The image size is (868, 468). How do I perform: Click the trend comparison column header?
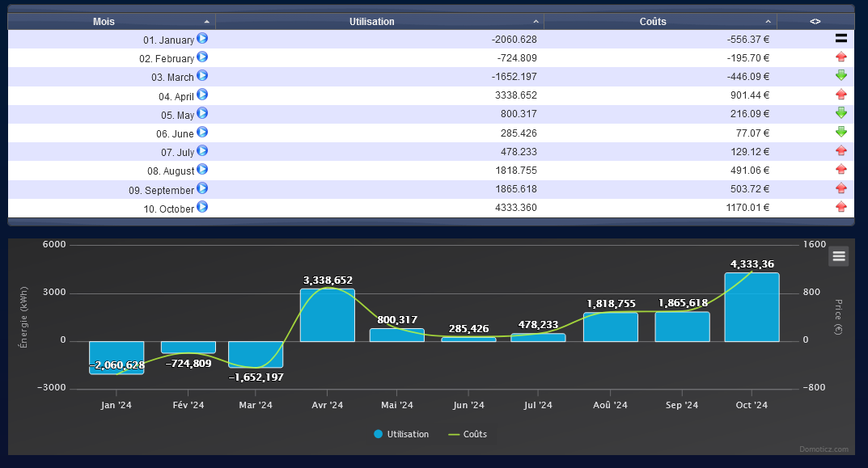click(x=815, y=22)
